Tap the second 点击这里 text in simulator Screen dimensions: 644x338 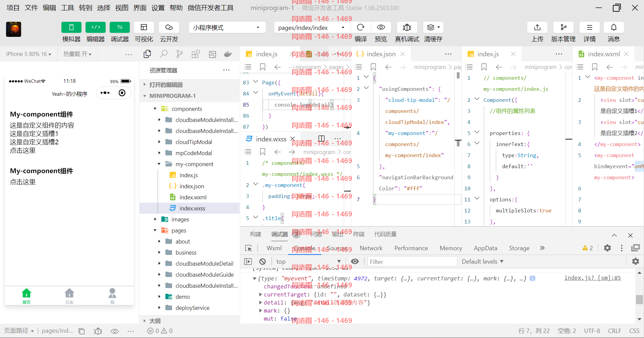(23, 182)
